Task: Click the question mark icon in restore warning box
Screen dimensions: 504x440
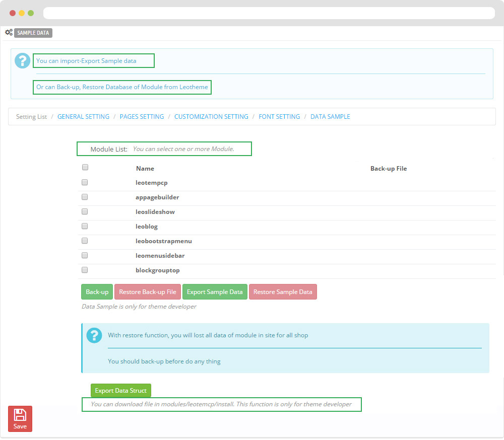Action: 94,336
